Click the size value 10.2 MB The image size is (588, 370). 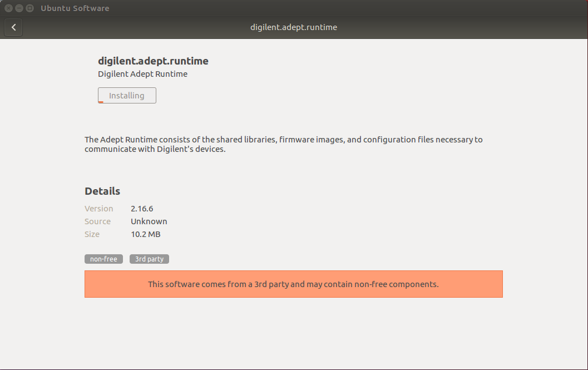point(146,234)
